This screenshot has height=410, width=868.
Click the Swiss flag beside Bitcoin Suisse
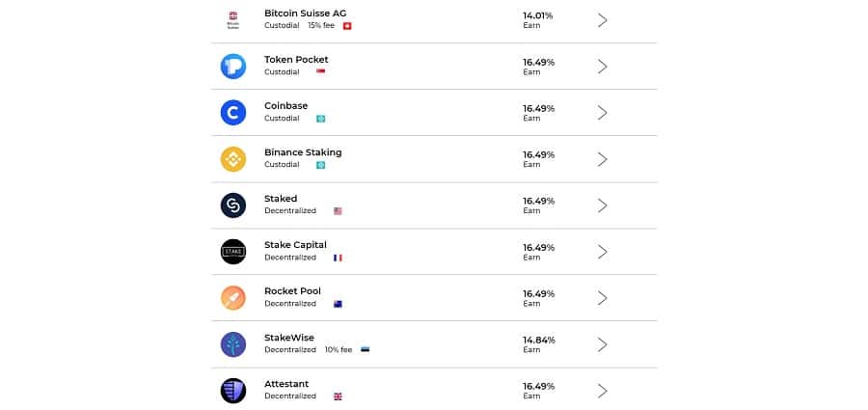coord(347,26)
